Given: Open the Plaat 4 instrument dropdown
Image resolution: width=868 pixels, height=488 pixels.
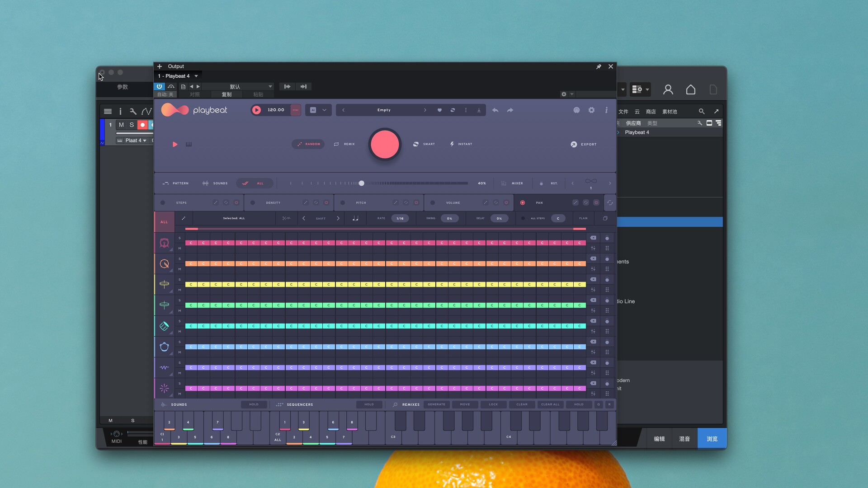Looking at the screenshot, I should click(136, 141).
